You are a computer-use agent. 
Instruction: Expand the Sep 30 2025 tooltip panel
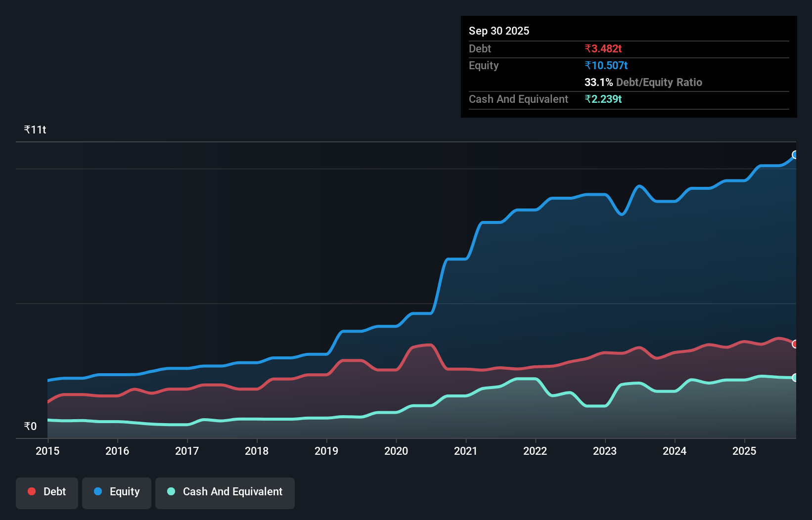(499, 31)
